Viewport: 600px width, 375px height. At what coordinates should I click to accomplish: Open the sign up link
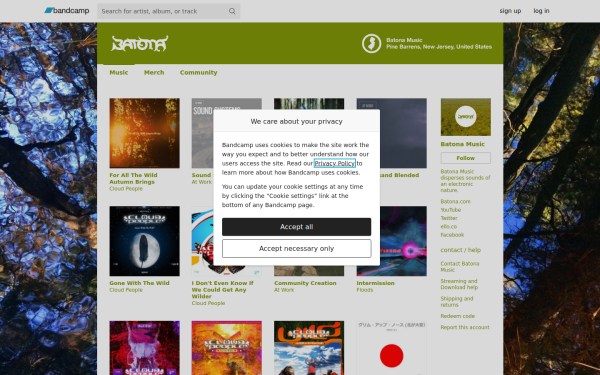point(510,11)
